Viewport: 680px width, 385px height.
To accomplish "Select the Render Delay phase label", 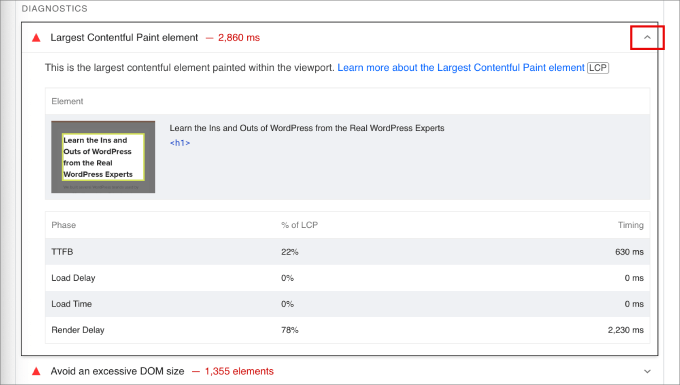I will [x=78, y=330].
